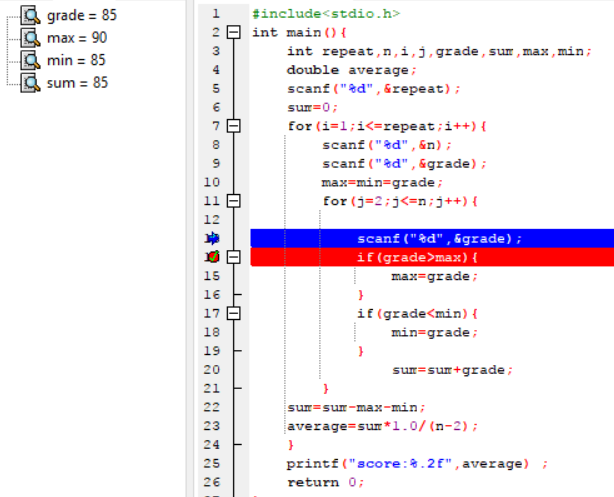Click the 'average=sum*1.0/(n-2);' line
Viewport: 614px width, 497px height.
(x=382, y=426)
